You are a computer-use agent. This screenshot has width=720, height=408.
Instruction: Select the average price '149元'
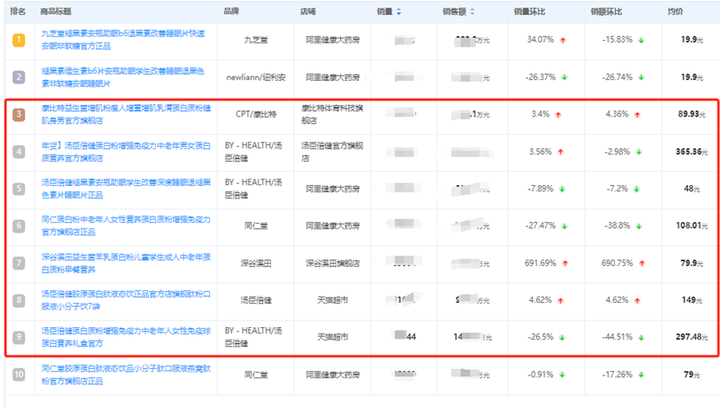click(x=692, y=300)
